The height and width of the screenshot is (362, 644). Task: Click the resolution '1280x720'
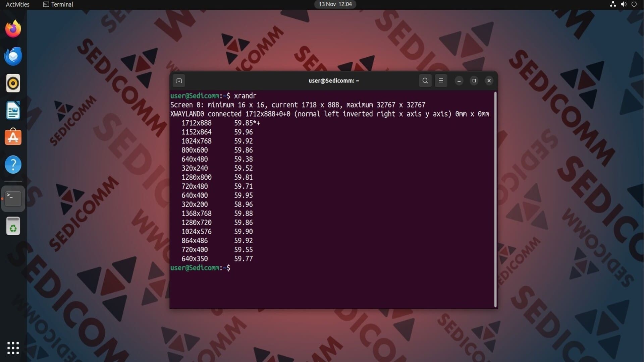click(x=197, y=223)
